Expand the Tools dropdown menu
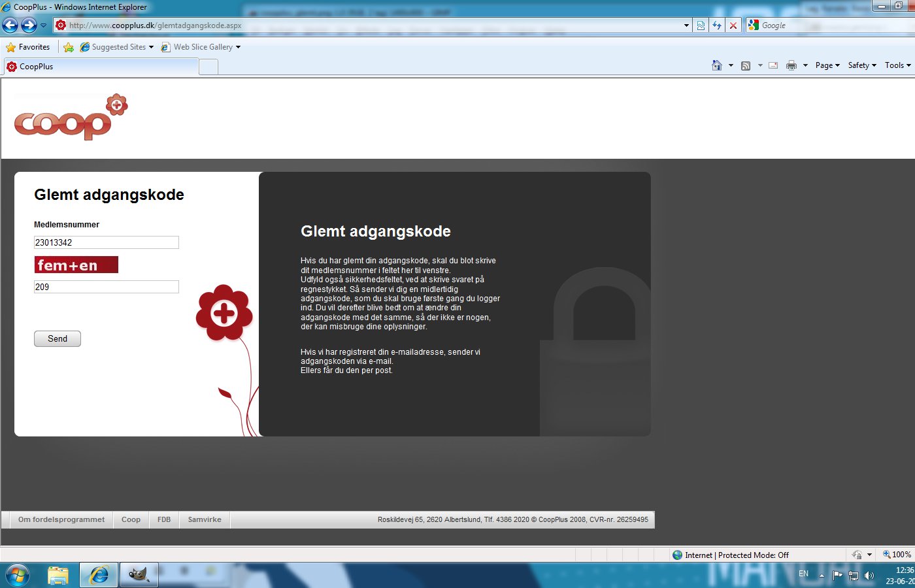Image resolution: width=915 pixels, height=588 pixels. [897, 65]
